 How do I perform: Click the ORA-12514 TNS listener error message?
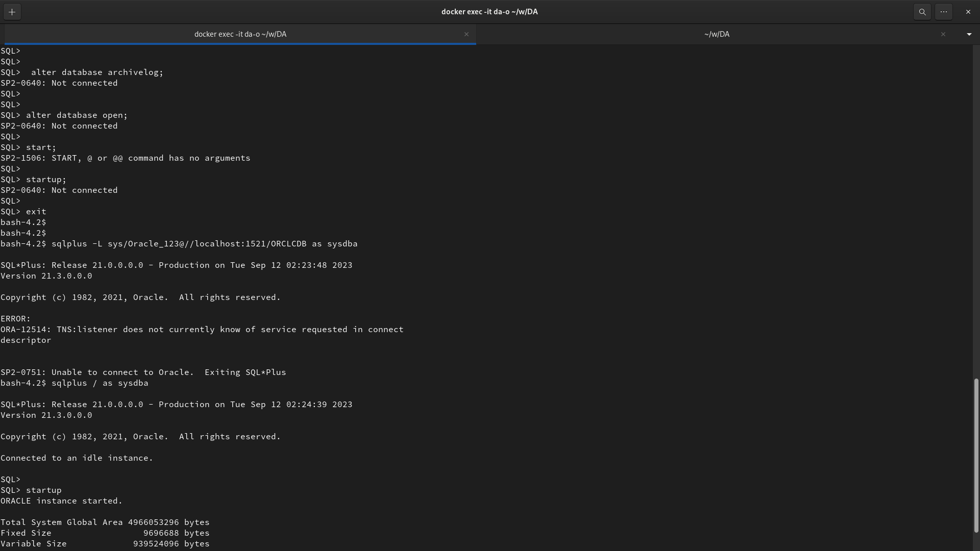coord(202,329)
